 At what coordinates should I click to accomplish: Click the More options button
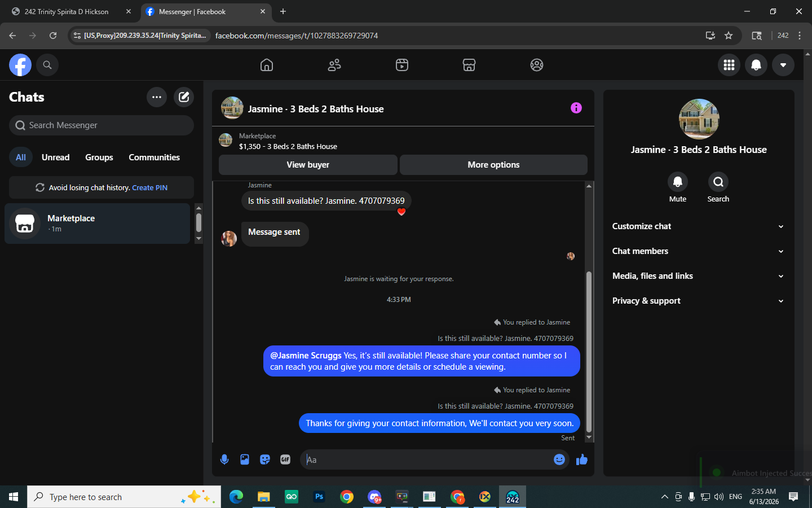493,165
